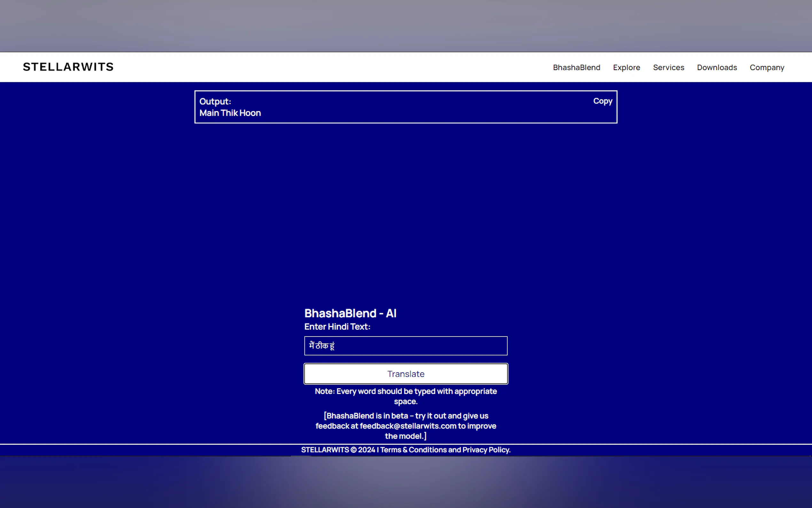The height and width of the screenshot is (508, 812).
Task: Click the feedback@stellarwits.com email address
Action: pos(408,426)
